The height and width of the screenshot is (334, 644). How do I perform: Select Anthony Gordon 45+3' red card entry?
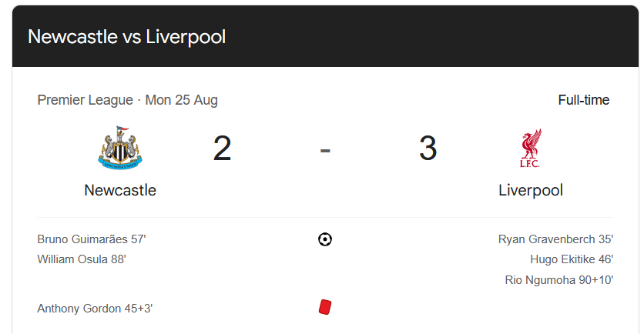pyautogui.click(x=95, y=309)
